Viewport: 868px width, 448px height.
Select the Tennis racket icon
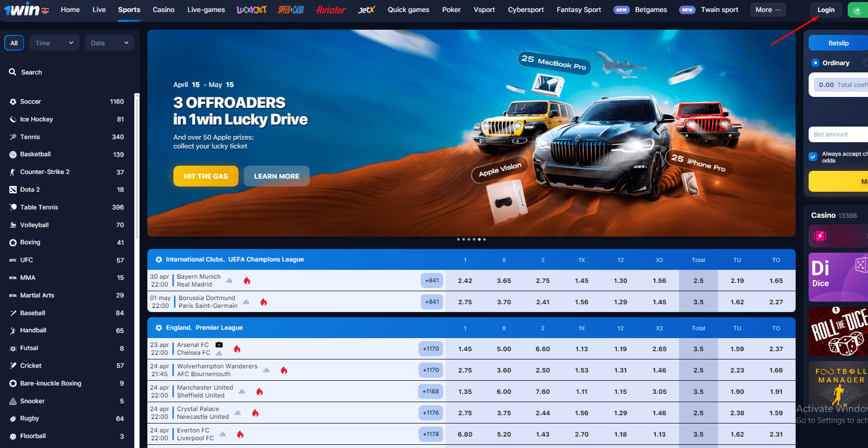(13, 137)
